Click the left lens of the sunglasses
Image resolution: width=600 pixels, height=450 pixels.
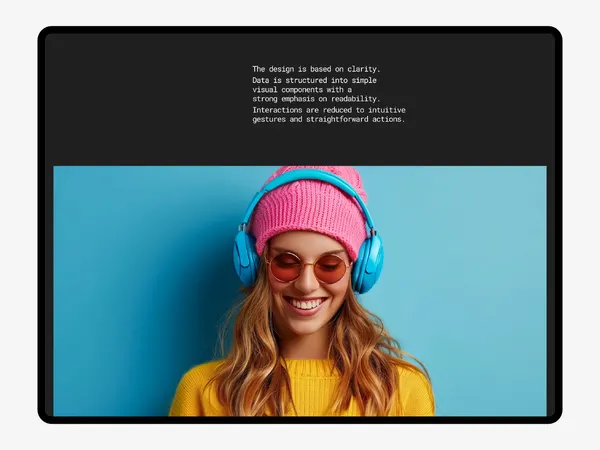coord(285,267)
